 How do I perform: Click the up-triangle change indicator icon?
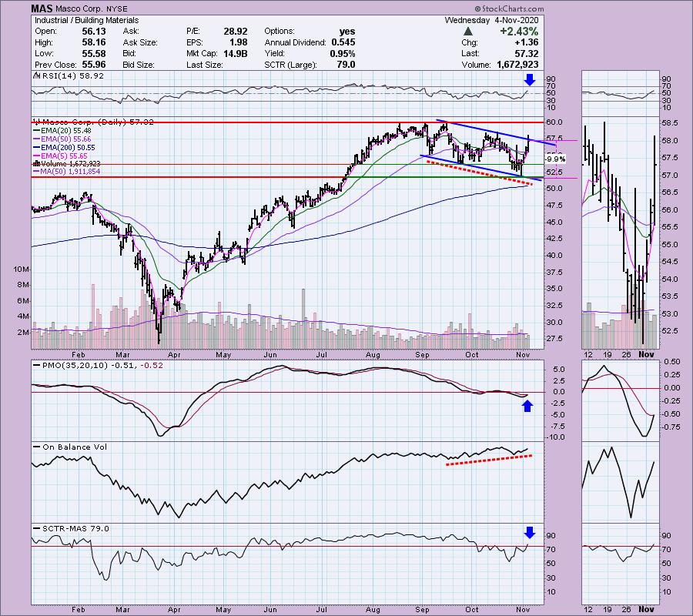[467, 32]
